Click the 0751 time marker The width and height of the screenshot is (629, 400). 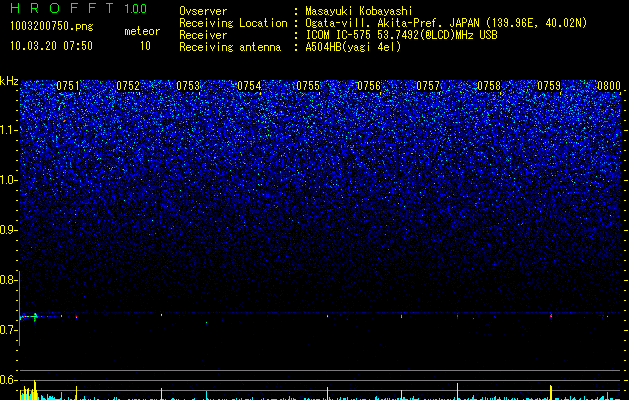click(68, 86)
